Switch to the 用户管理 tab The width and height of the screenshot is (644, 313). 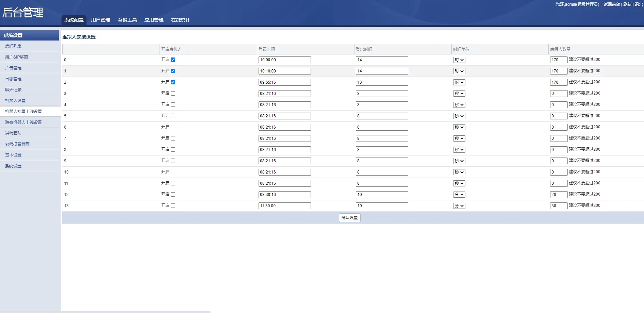(x=100, y=20)
